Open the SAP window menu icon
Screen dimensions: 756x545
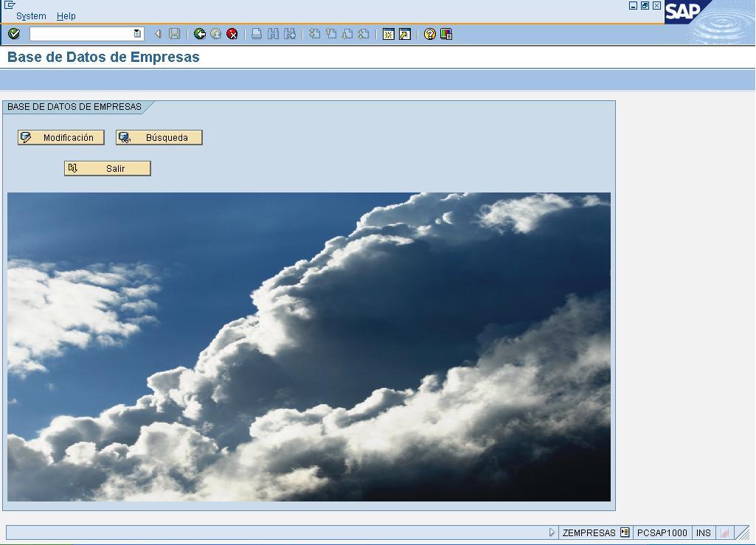(9, 5)
